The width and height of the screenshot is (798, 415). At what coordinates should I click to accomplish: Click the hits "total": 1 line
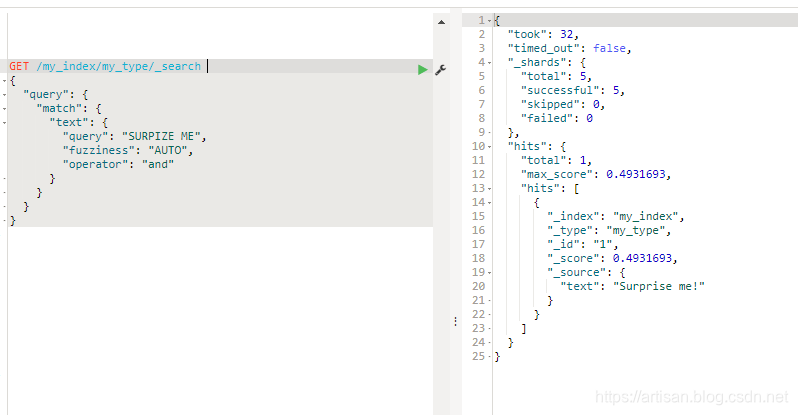click(x=556, y=160)
